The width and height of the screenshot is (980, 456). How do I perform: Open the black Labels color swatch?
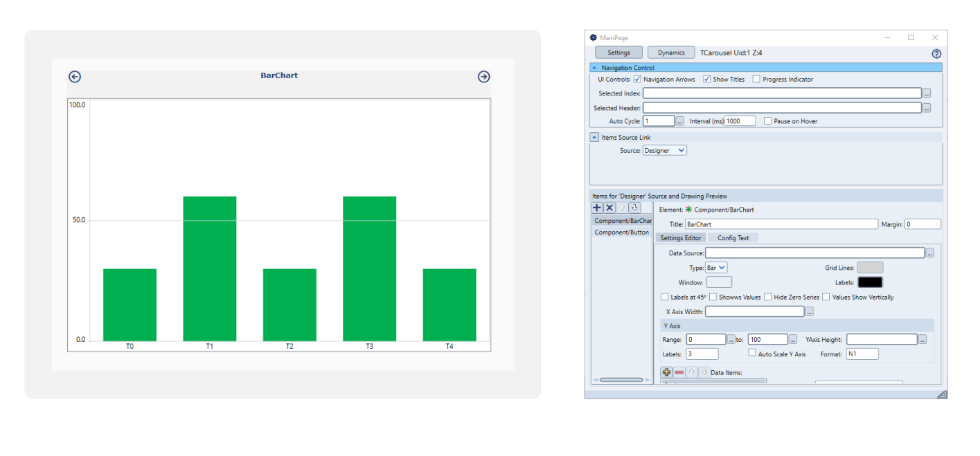click(870, 282)
